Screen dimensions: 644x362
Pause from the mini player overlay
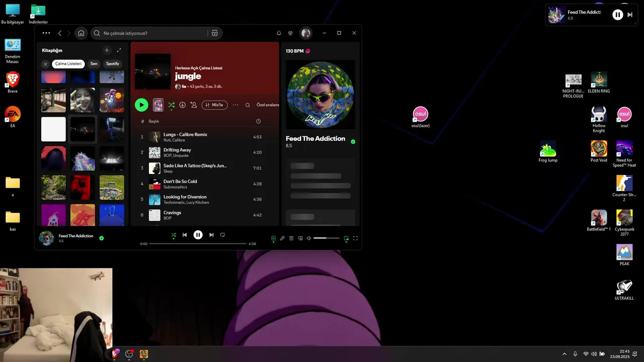pyautogui.click(x=618, y=15)
